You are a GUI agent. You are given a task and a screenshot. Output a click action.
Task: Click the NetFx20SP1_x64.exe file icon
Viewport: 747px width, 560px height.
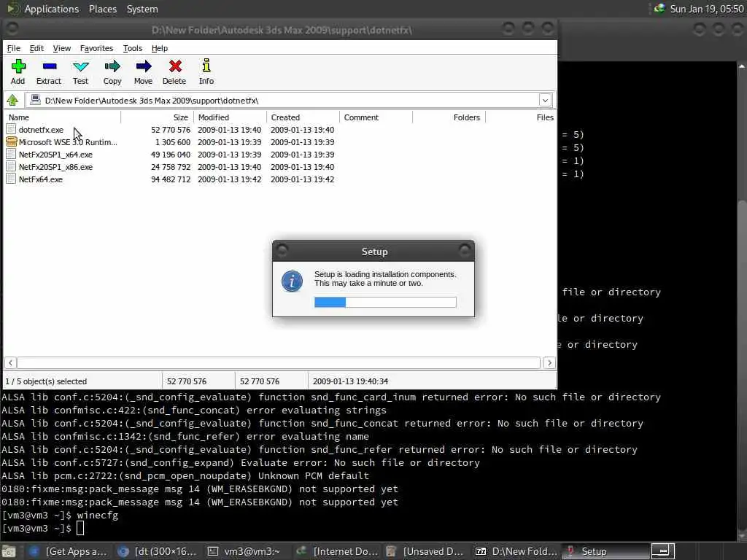[x=12, y=155]
